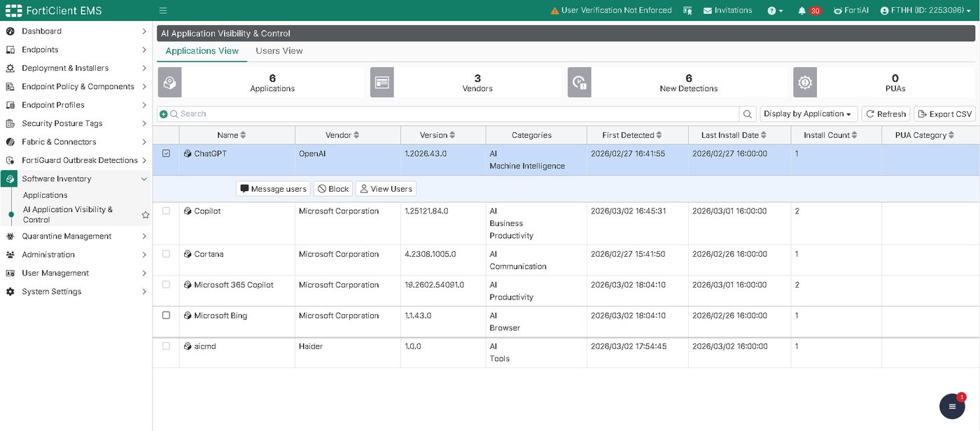Switch to the Users View tab
The height and width of the screenshot is (431, 980).
(279, 51)
